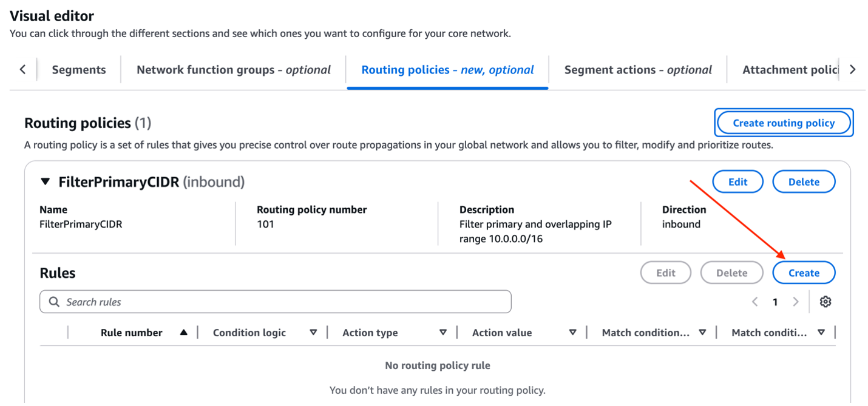Click the Create routing policy button

pyautogui.click(x=784, y=123)
